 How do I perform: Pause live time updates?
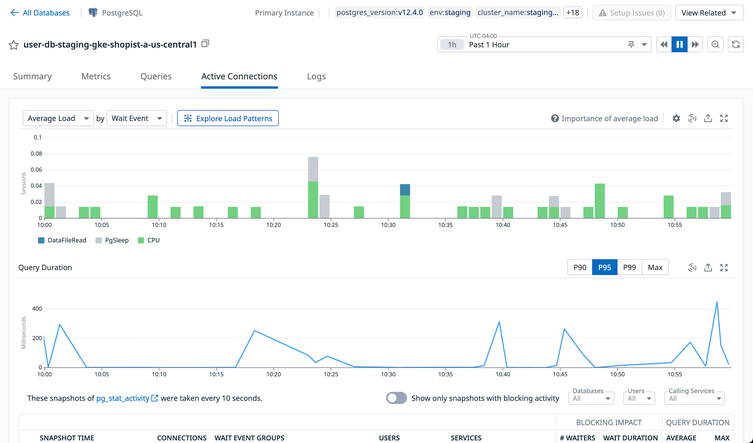coord(679,45)
